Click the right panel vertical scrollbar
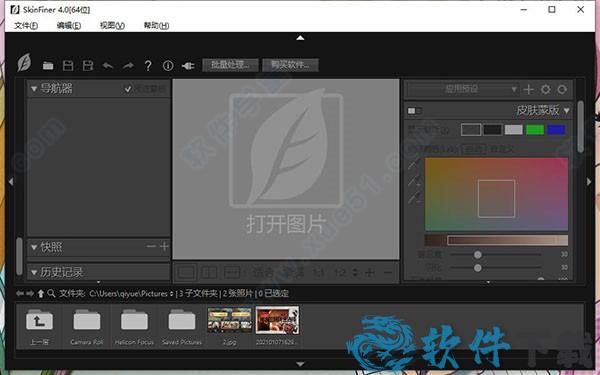This screenshot has height=375, width=600. (x=580, y=126)
